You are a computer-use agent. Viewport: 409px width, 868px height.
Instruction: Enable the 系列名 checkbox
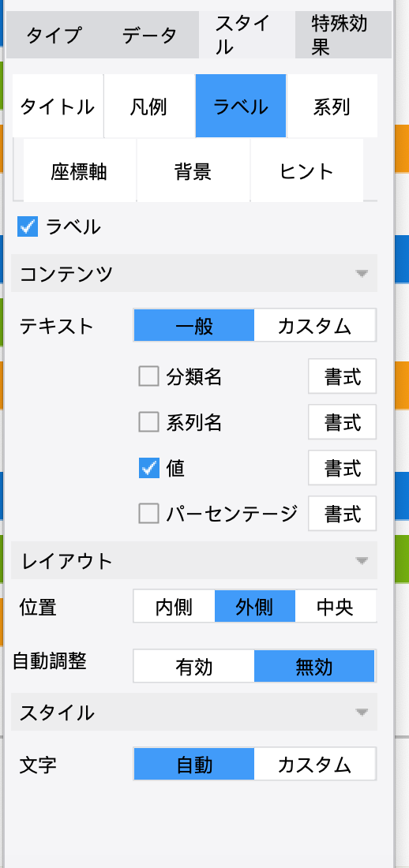coord(148,422)
